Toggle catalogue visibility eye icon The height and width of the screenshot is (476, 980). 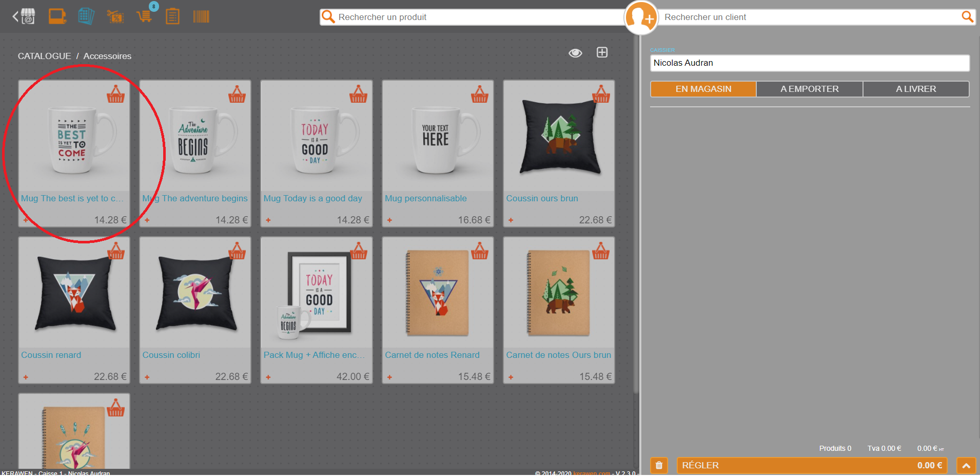[575, 53]
